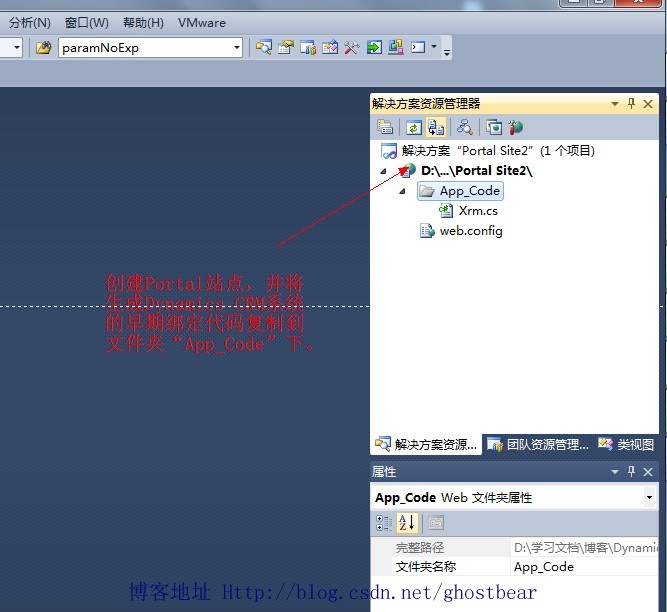This screenshot has width=667, height=612.
Task: Select the web.config file
Action: (471, 231)
